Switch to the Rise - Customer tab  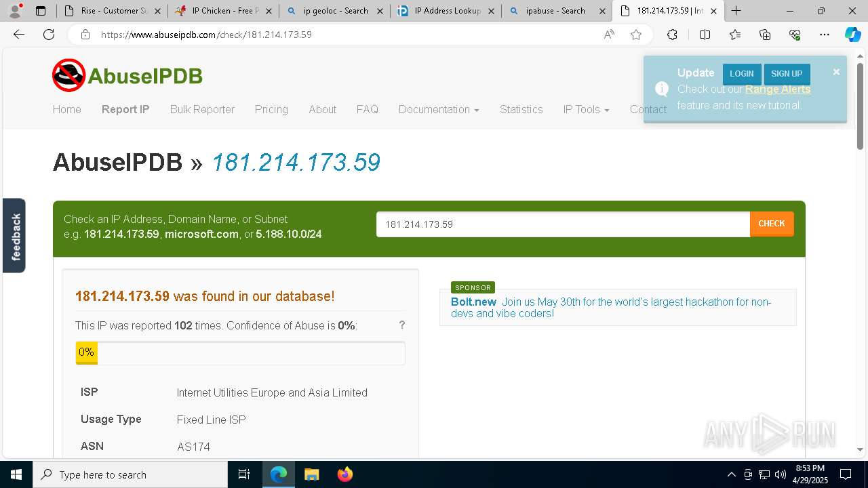pos(112,11)
